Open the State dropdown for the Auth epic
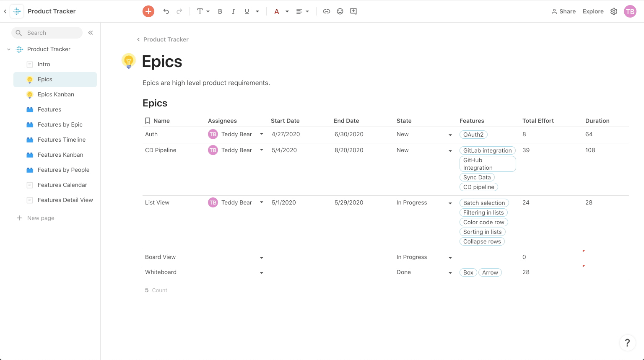The height and width of the screenshot is (360, 644). (450, 135)
